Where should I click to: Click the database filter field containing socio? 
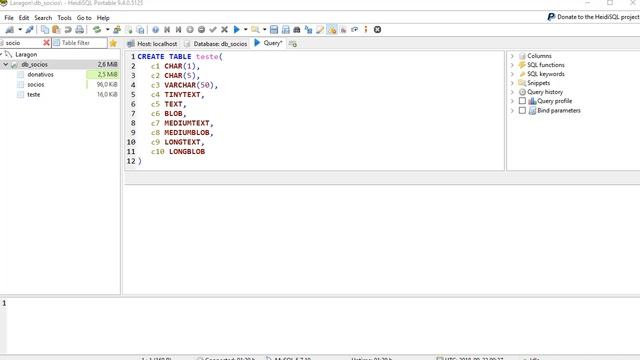(21, 43)
